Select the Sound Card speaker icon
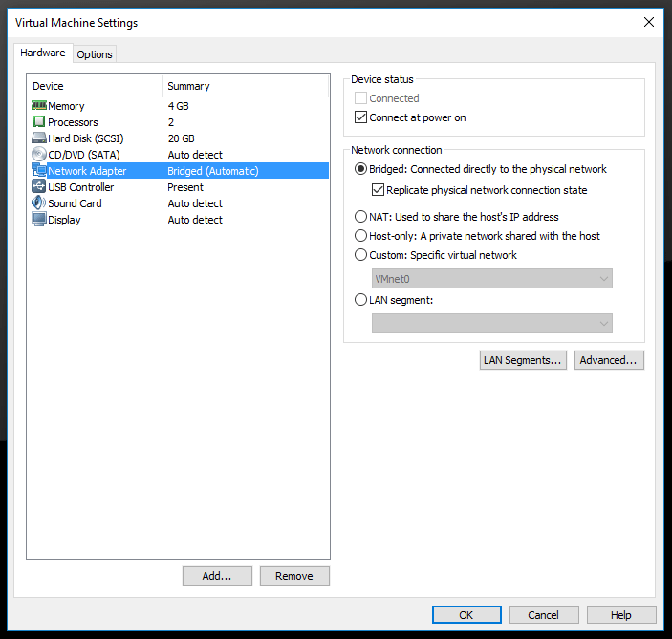The image size is (672, 639). pyautogui.click(x=39, y=203)
